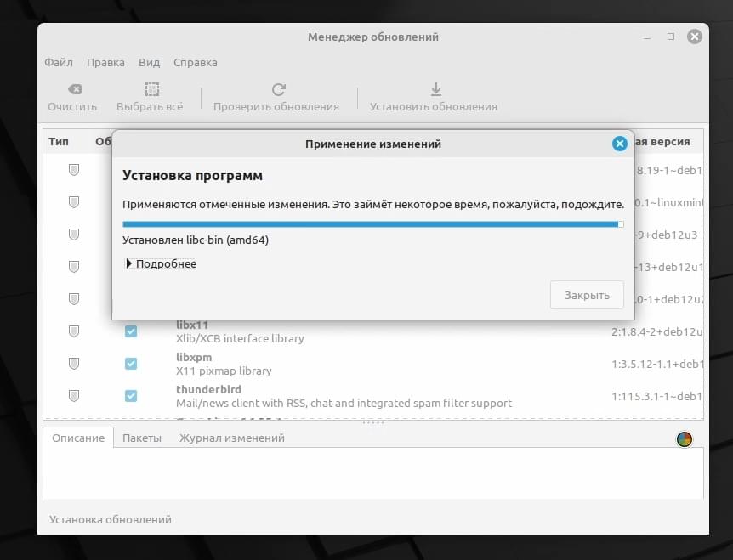The height and width of the screenshot is (560, 733).
Task: Click the shield icon in the 13+deb12u1 row
Action: (x=74, y=266)
